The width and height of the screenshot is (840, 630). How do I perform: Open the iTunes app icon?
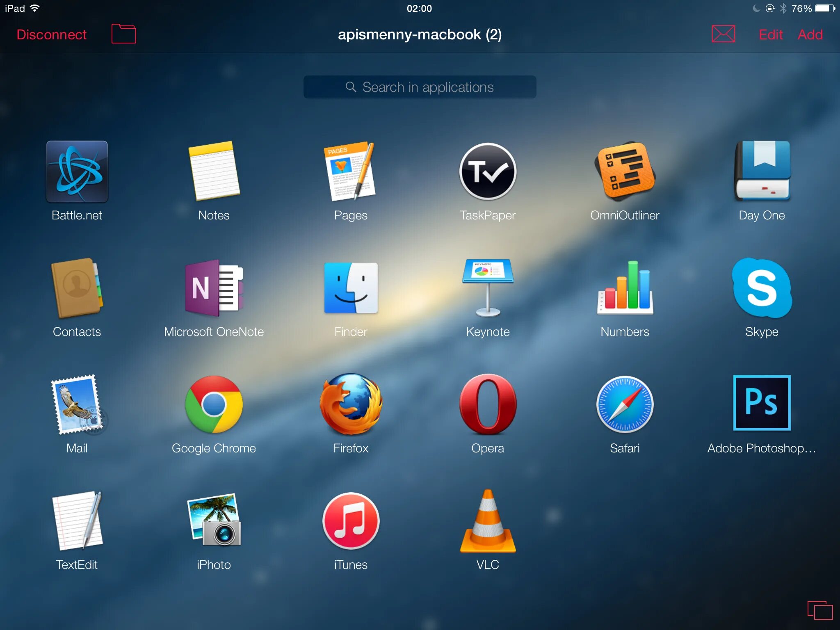(351, 521)
